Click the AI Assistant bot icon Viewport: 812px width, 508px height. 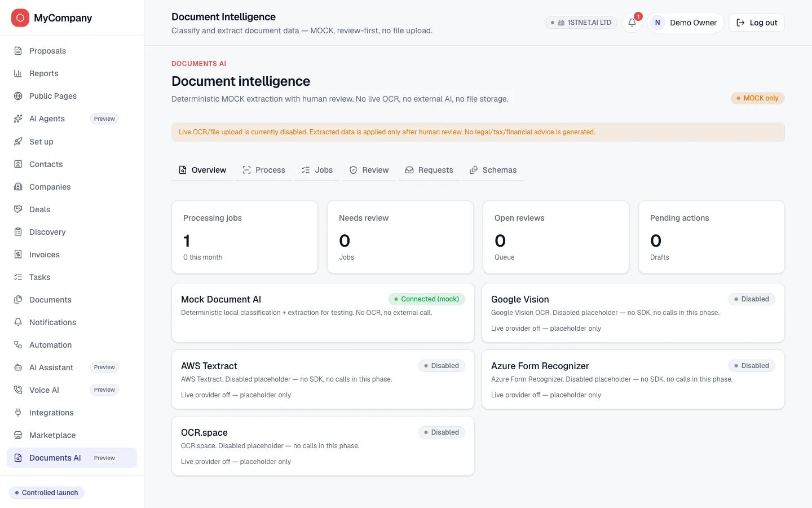pyautogui.click(x=18, y=367)
